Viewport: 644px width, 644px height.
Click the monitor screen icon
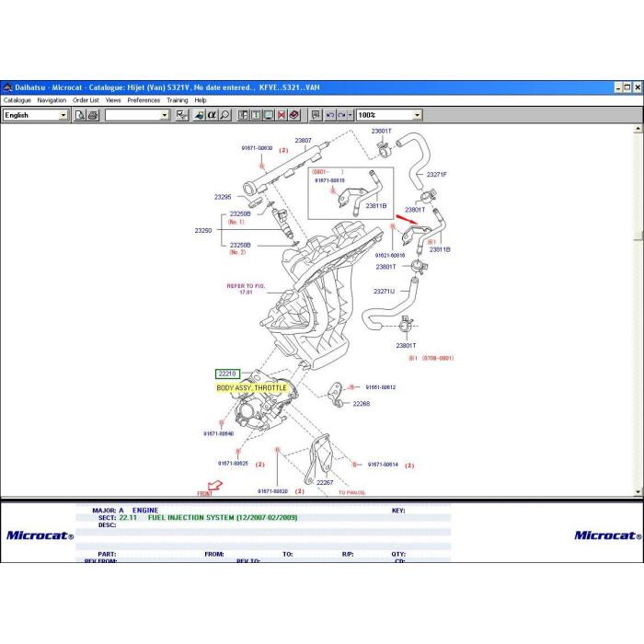[269, 115]
